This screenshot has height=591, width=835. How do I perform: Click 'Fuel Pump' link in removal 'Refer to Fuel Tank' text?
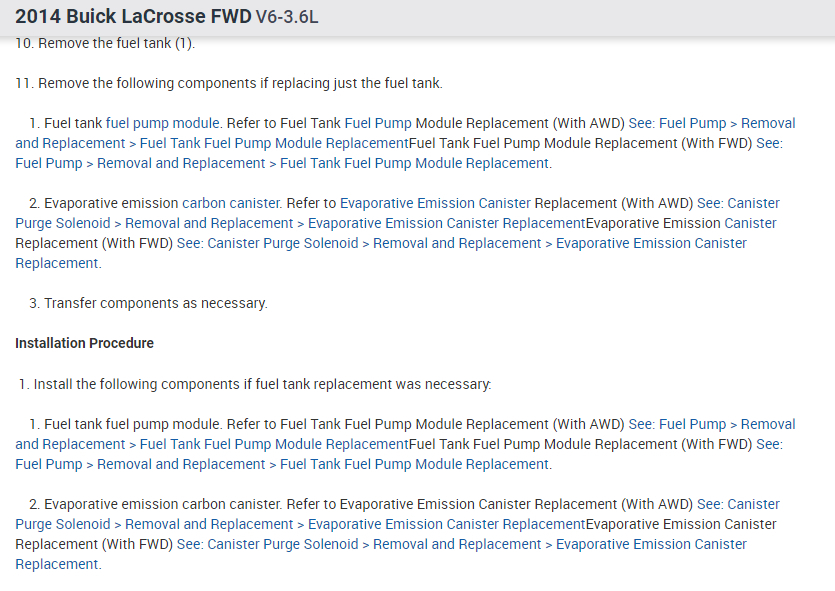378,123
